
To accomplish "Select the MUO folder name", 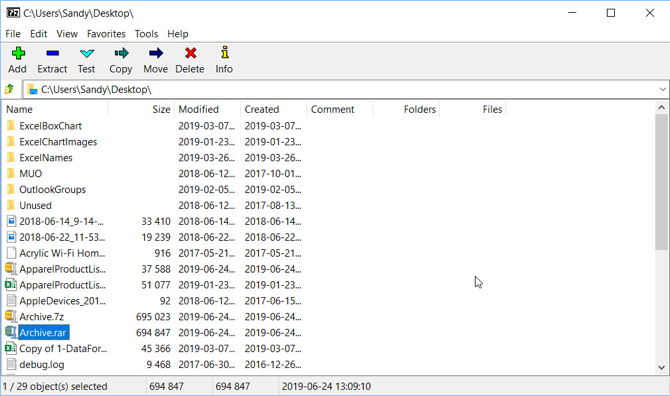I will click(30, 173).
